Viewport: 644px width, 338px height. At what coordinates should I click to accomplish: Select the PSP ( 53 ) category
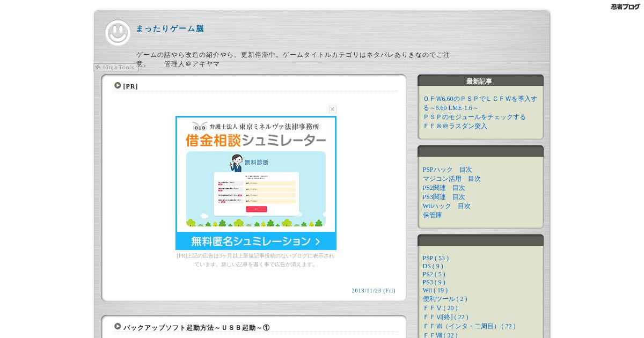point(436,258)
